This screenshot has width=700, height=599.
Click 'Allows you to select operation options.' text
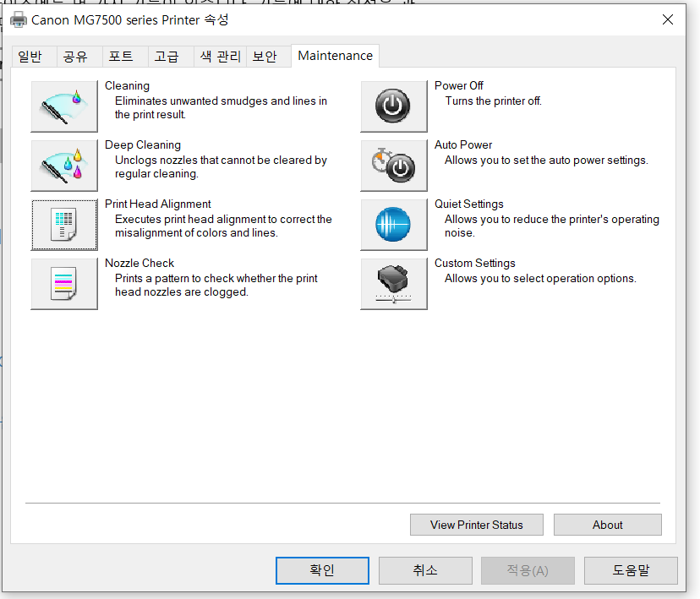point(540,278)
